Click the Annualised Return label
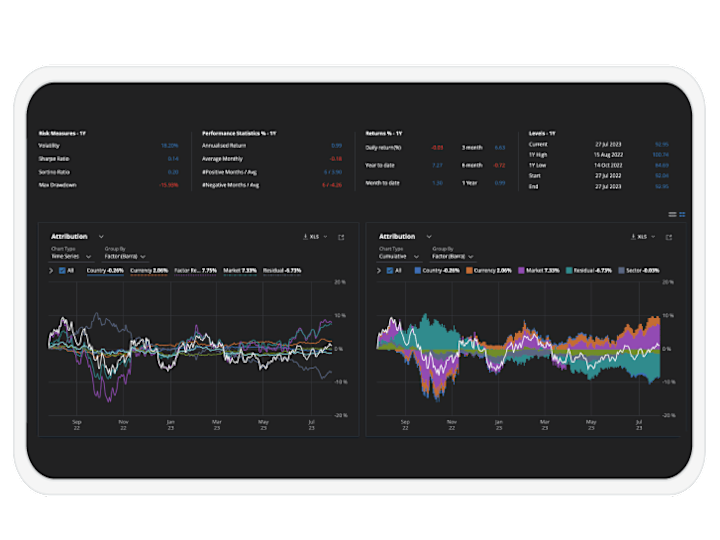This screenshot has width=720, height=540. (224, 146)
